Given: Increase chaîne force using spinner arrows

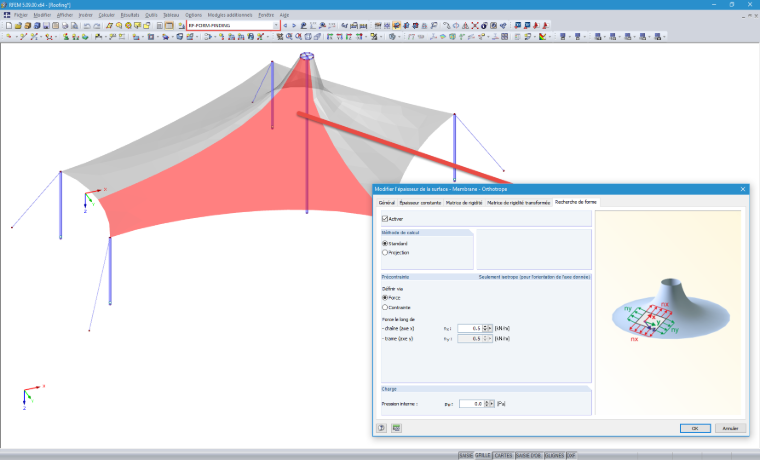Looking at the screenshot, I should coord(485,327).
